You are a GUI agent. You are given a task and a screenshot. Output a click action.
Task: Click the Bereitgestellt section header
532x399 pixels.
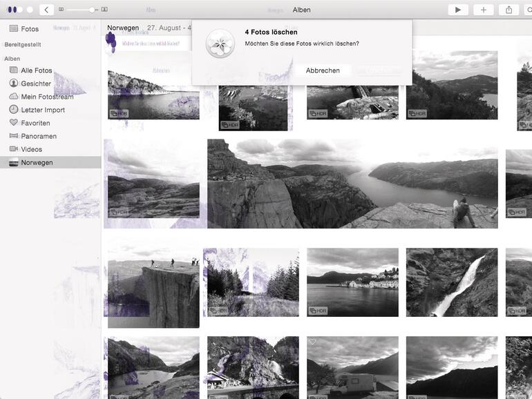(23, 44)
